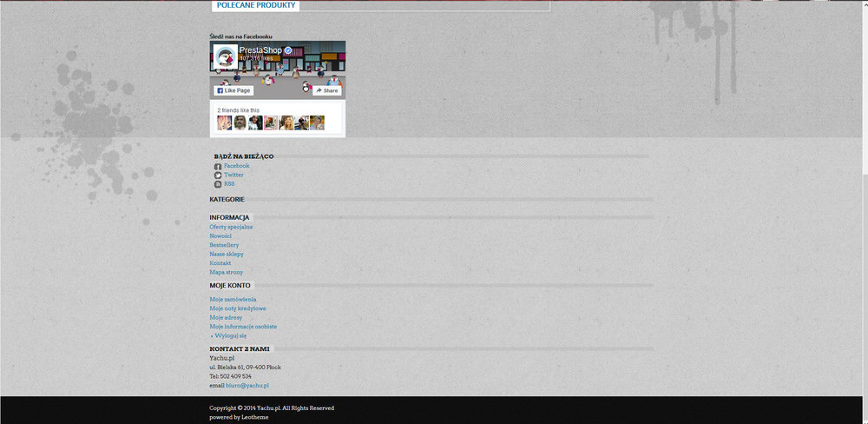Screen dimensions: 868x424
Task: Select the Polecane Produkty tab
Action: 255,5
